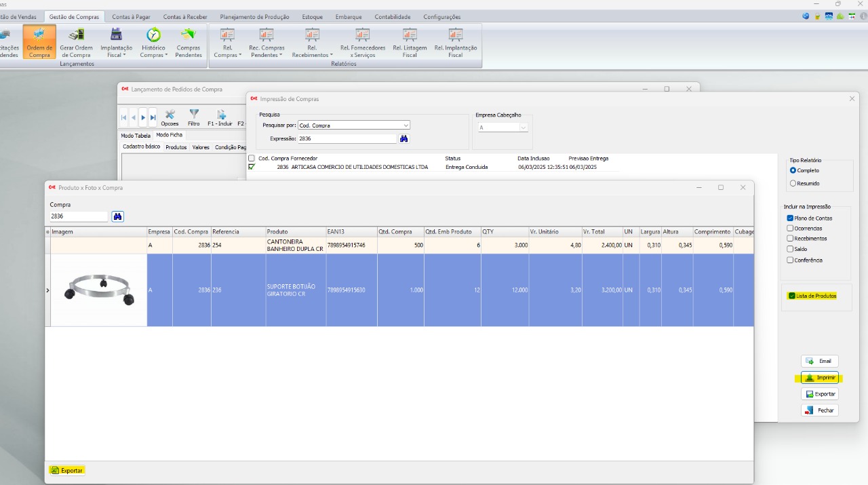The image size is (868, 485).
Task: Open the Ordem de Compra ribbon icon
Action: tap(39, 41)
